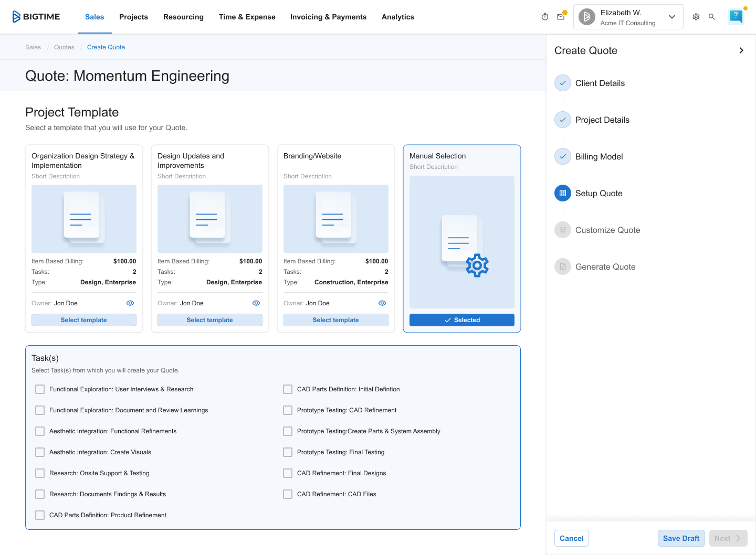Collapse the Create Quote side panel

pos(741,50)
